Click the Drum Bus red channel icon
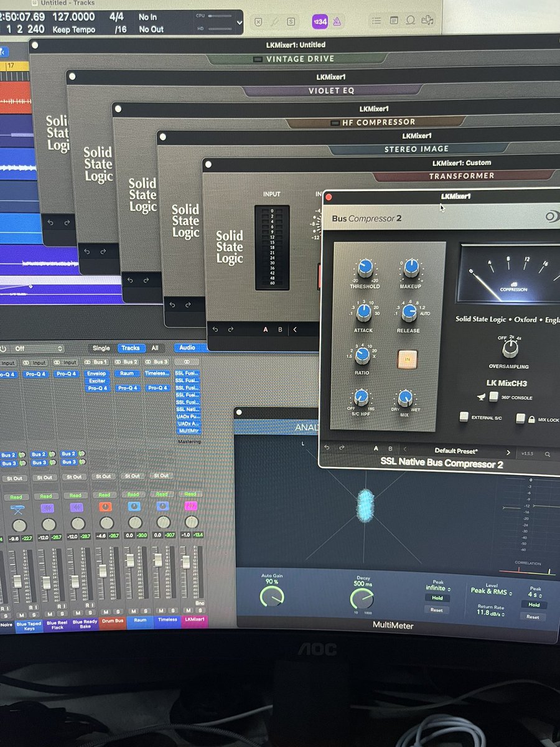 (104, 507)
